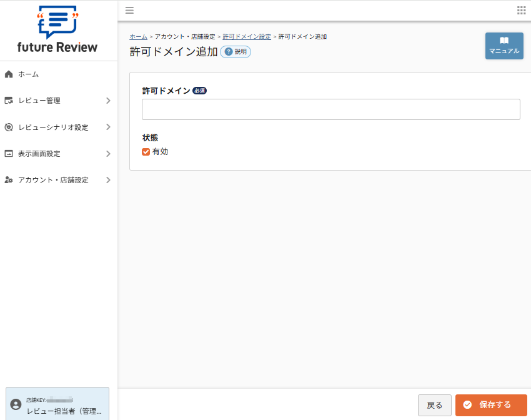Image resolution: width=531 pixels, height=420 pixels.
Task: Click the apps grid icon top right
Action: [520, 10]
